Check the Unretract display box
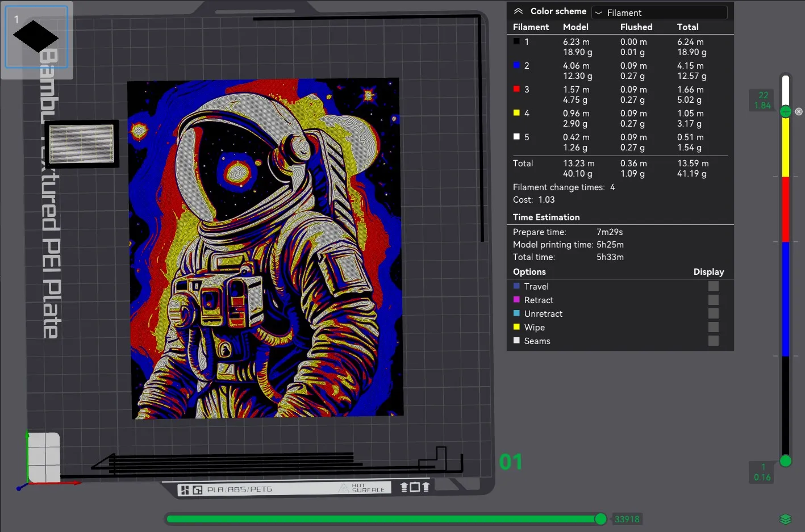Screen dimensions: 805x532 [x=713, y=314]
